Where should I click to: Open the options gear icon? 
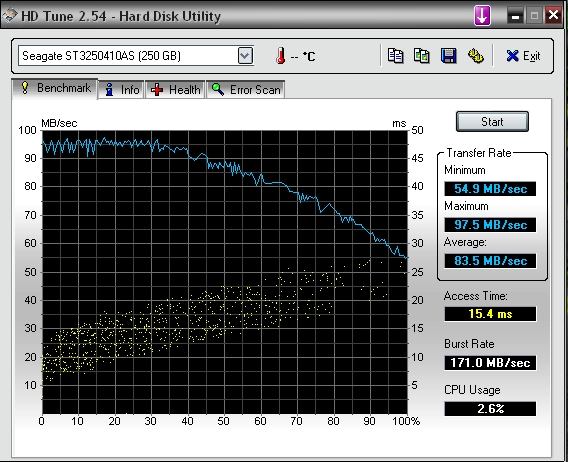[476, 56]
